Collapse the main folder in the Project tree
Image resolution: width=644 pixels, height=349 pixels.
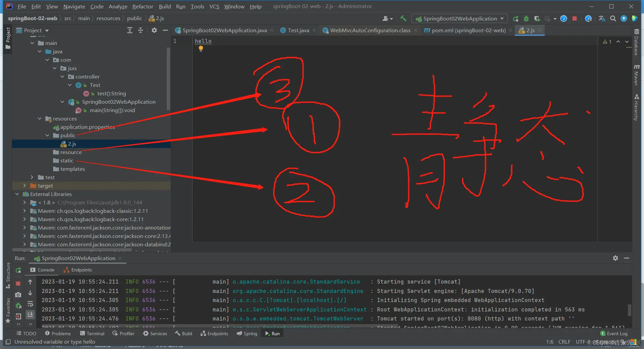coord(32,43)
